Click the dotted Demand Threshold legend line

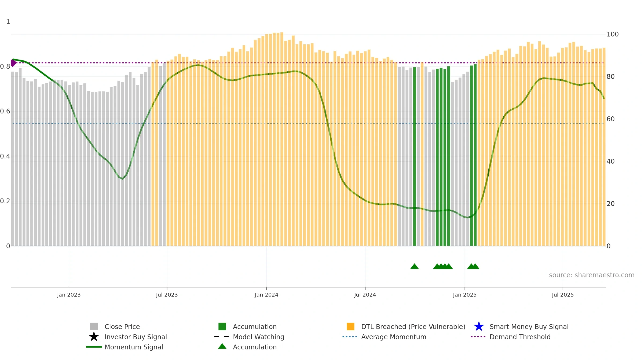pyautogui.click(x=478, y=337)
